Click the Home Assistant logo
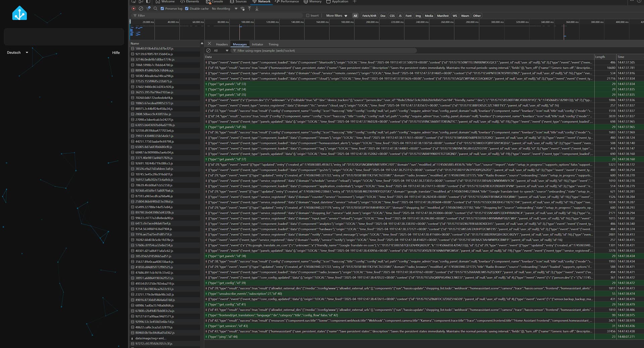This screenshot has width=644, height=348. click(x=19, y=13)
